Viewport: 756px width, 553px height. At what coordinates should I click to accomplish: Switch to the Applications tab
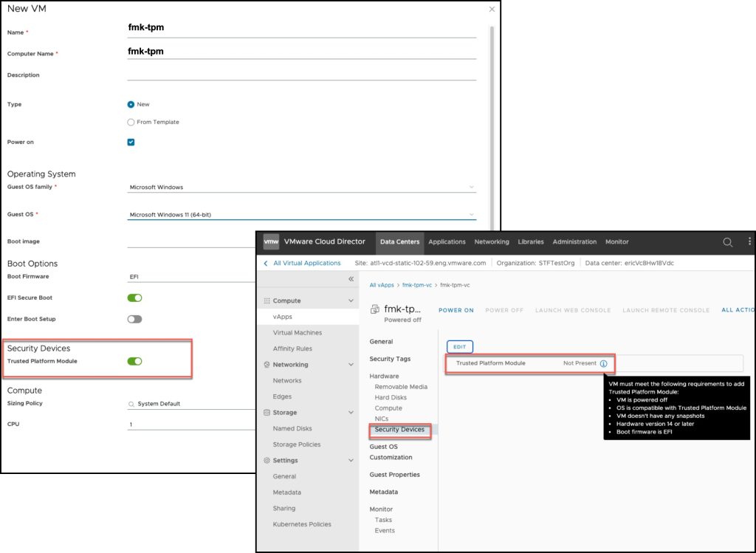447,242
